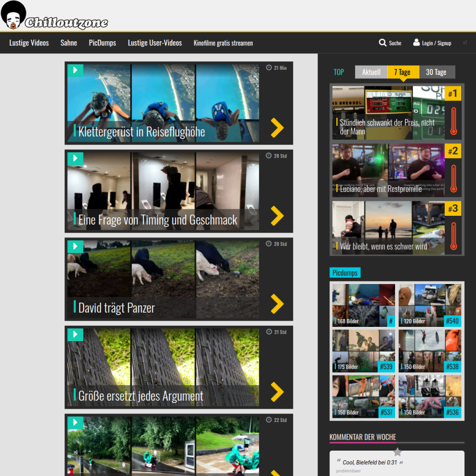The height and width of the screenshot is (476, 476).
Task: Click the 22 Std timestamp text
Action: [x=280, y=420]
